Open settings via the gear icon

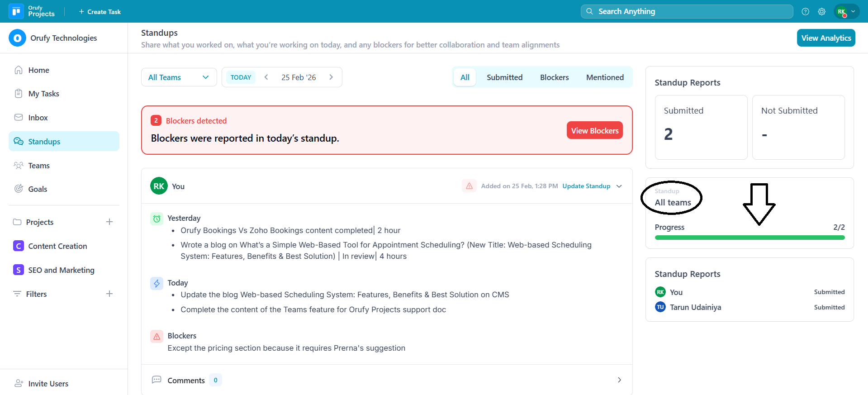821,12
